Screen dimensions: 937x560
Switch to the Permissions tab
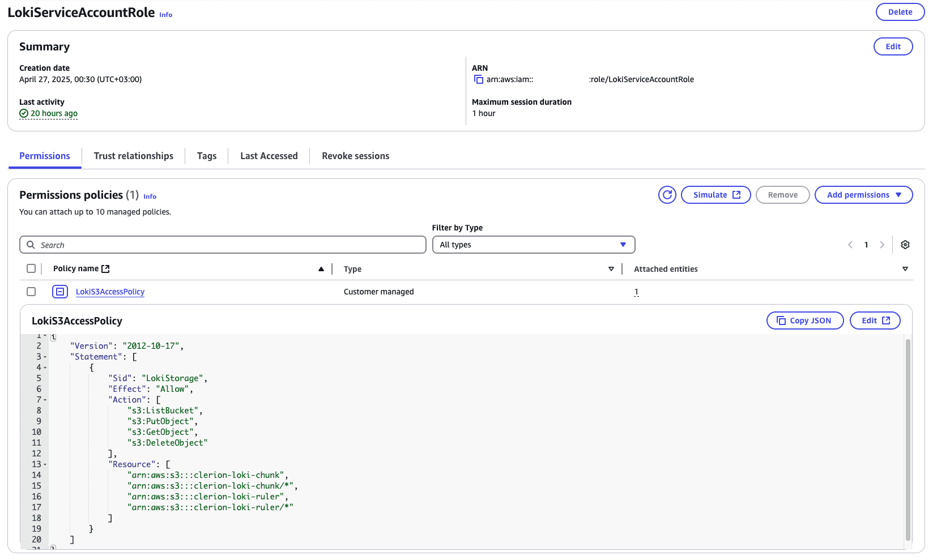pyautogui.click(x=45, y=156)
